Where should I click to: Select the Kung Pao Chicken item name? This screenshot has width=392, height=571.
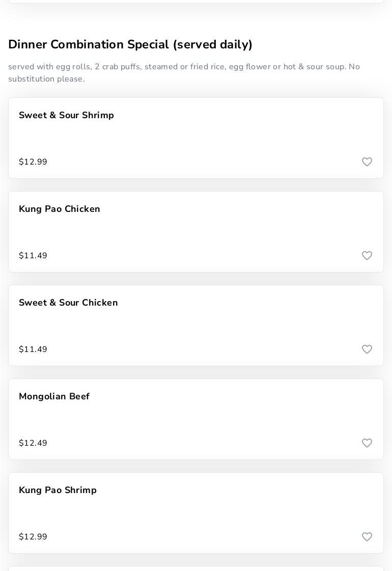pos(60,209)
